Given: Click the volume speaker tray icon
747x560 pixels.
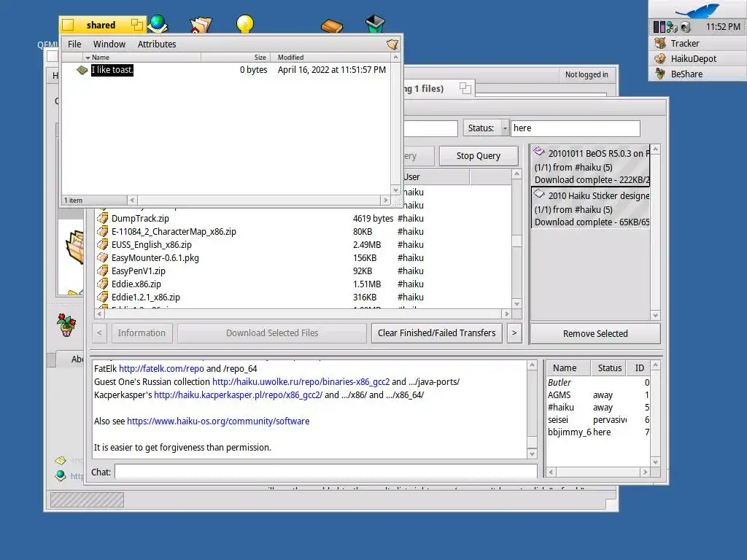Looking at the screenshot, I should coord(685,27).
